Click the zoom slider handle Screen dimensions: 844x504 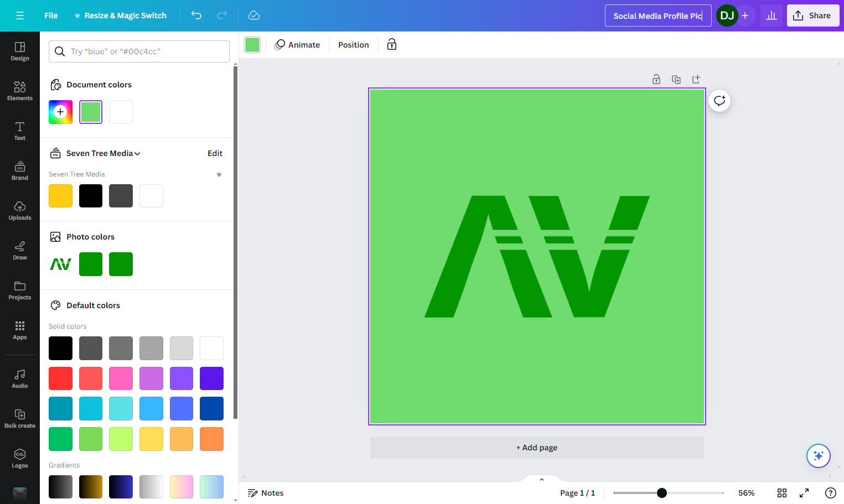pyautogui.click(x=662, y=493)
